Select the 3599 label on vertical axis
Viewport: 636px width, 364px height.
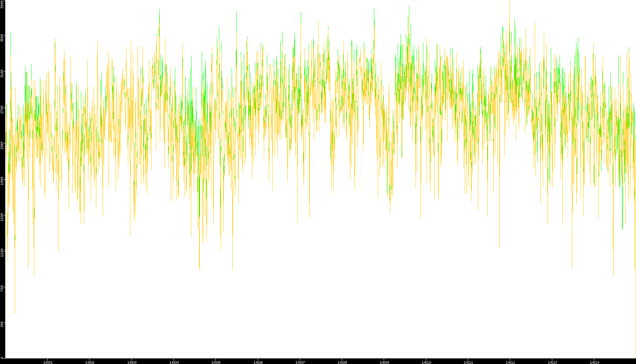2,38
